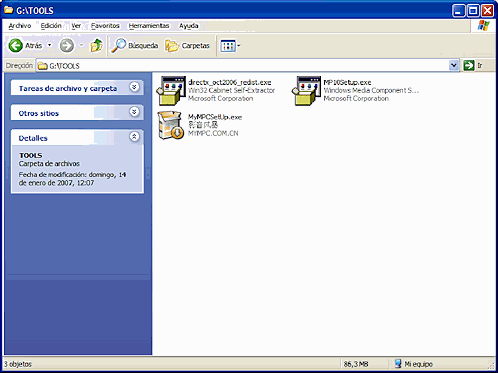
Task: Click the directx_oct2006_redist.exe file name
Action: [x=230, y=82]
